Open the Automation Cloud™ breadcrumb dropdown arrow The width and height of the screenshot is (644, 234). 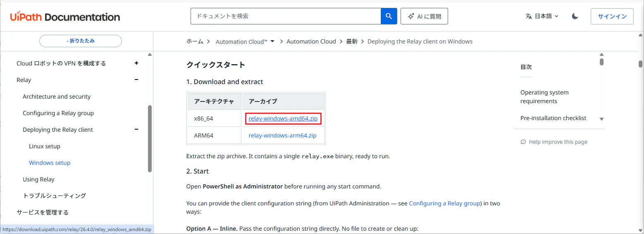[x=272, y=41]
